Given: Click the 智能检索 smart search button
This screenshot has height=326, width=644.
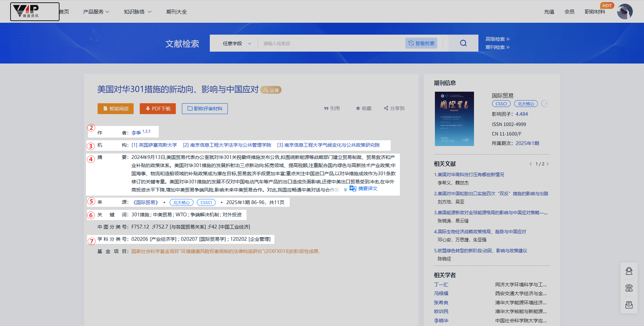Looking at the screenshot, I should [421, 43].
